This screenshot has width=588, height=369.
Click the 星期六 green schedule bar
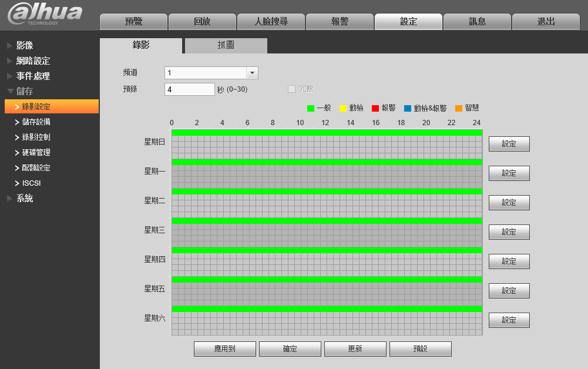point(327,308)
